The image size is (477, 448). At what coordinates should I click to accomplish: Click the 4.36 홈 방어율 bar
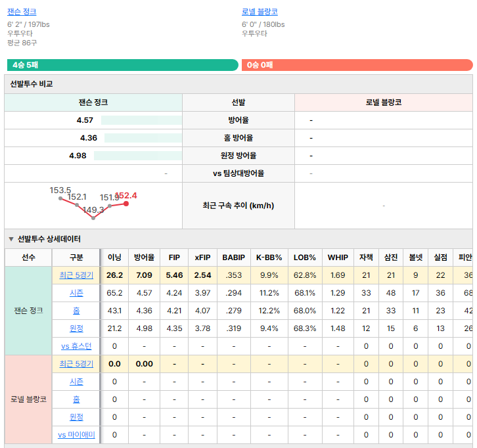pos(143,138)
